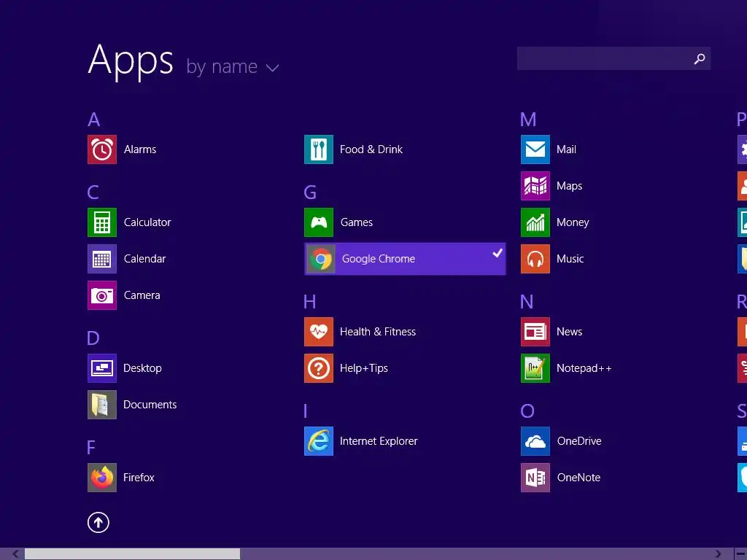Launch the Firefox icon
Viewport: 747px width, 560px height.
102,478
